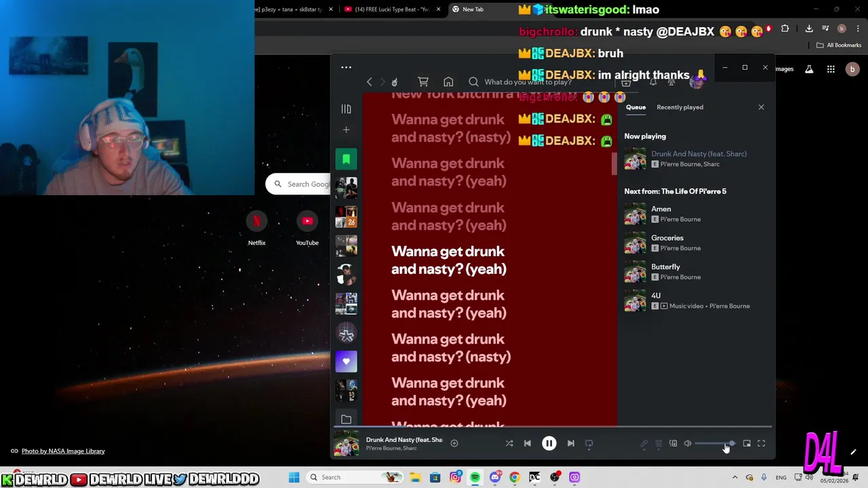Close the Queue panel

pyautogui.click(x=761, y=107)
